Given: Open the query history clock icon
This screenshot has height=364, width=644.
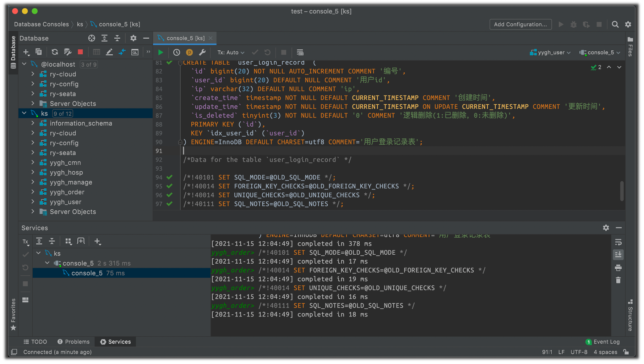Looking at the screenshot, I should pyautogui.click(x=176, y=53).
